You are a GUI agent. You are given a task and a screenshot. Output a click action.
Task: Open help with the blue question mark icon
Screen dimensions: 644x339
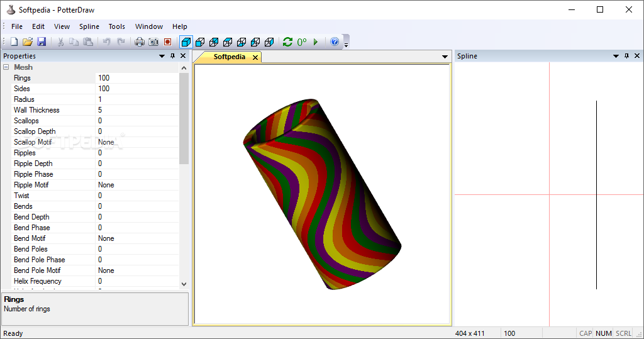coord(335,42)
